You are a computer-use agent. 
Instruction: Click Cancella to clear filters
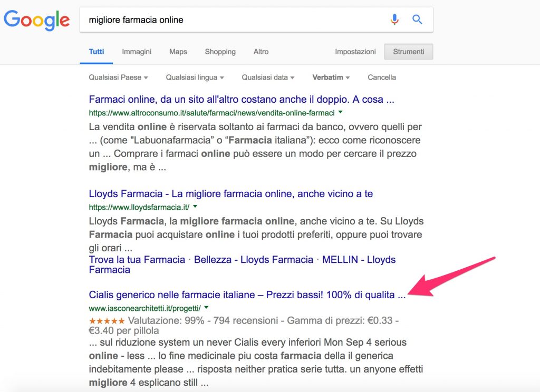coord(382,77)
